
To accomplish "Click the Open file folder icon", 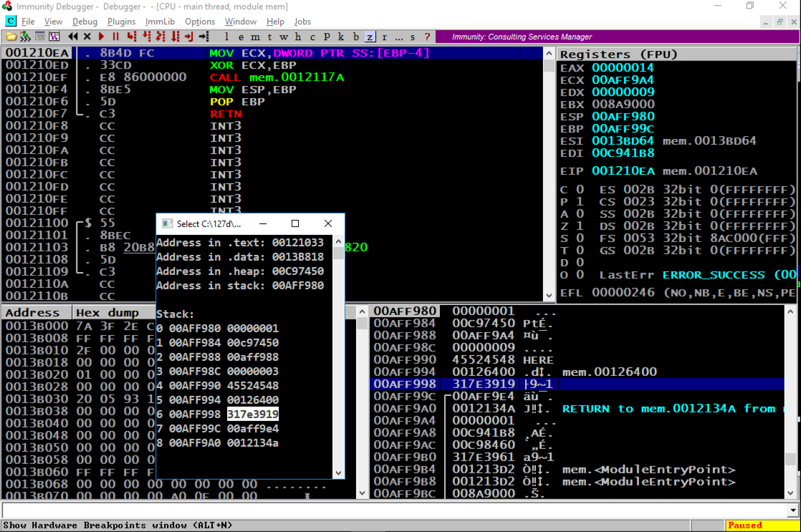I will 11,37.
